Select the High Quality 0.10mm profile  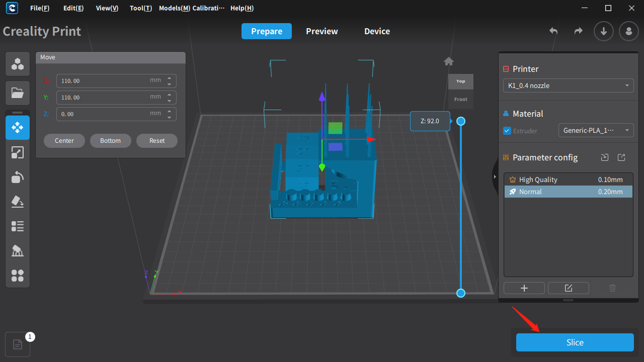tap(569, 179)
